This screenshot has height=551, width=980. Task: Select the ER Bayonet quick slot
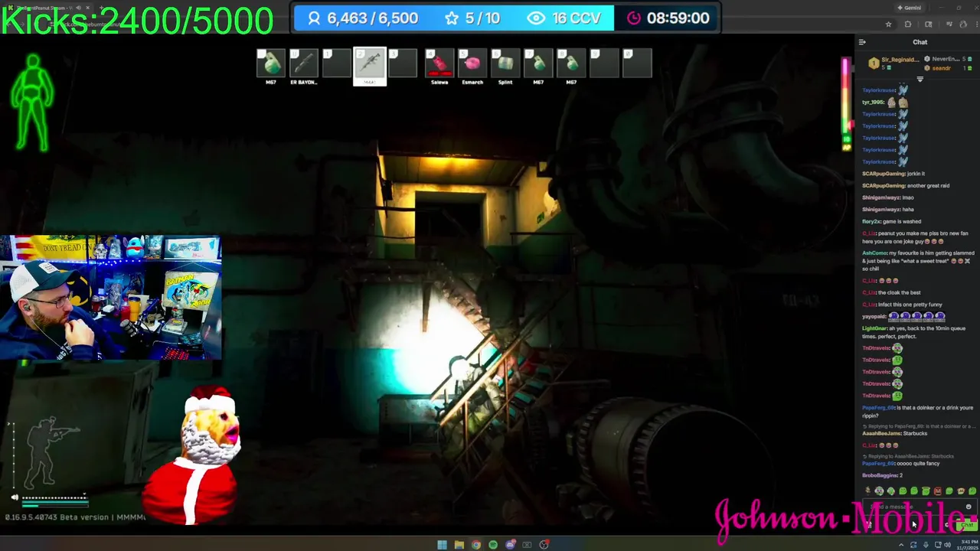[x=303, y=64]
